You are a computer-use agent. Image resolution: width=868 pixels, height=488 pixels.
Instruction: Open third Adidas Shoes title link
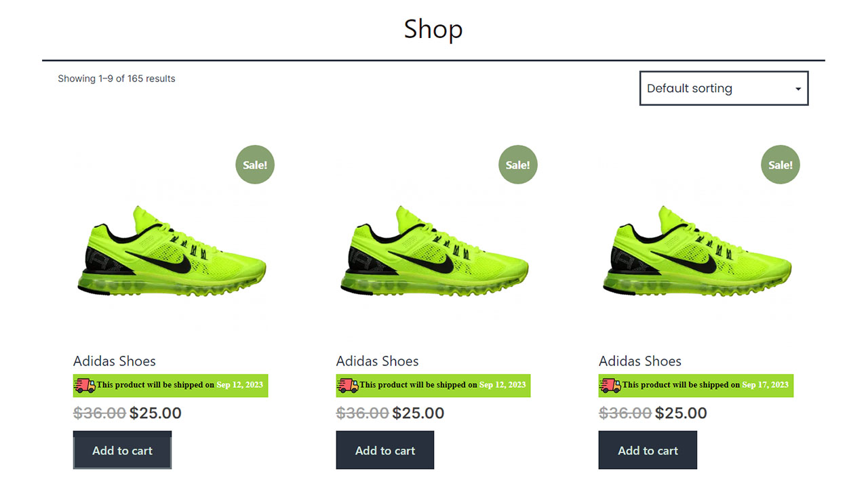(x=640, y=361)
